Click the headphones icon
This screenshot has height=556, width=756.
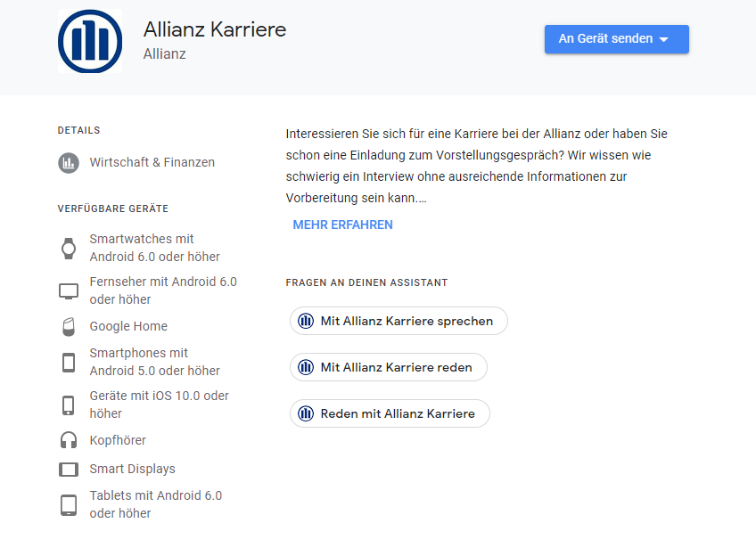click(69, 441)
